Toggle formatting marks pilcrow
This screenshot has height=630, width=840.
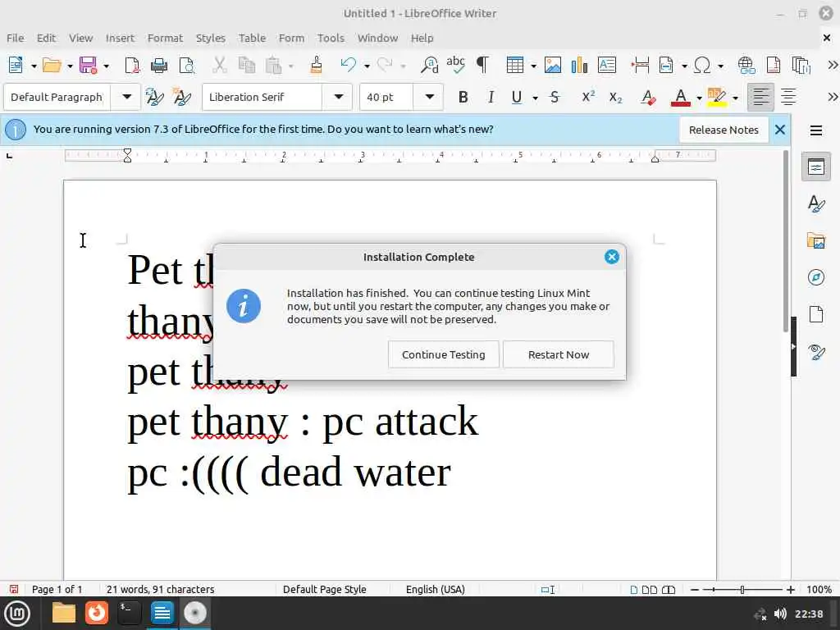click(482, 66)
